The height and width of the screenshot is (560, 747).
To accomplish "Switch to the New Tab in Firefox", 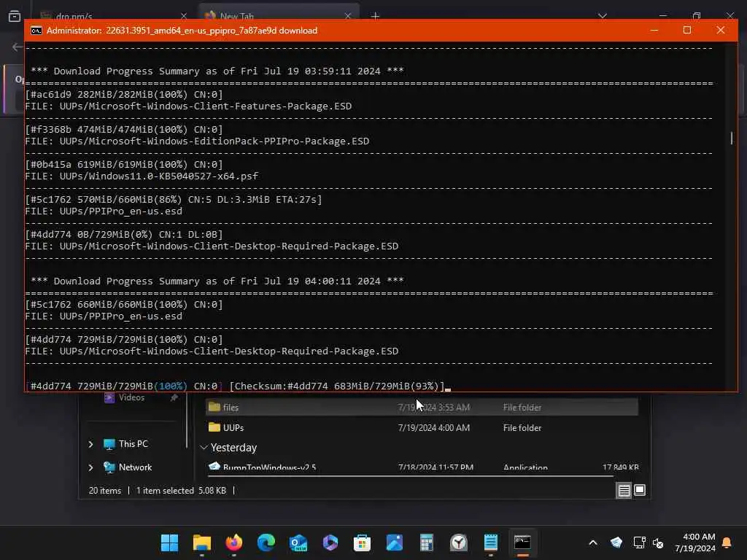I will click(x=279, y=16).
